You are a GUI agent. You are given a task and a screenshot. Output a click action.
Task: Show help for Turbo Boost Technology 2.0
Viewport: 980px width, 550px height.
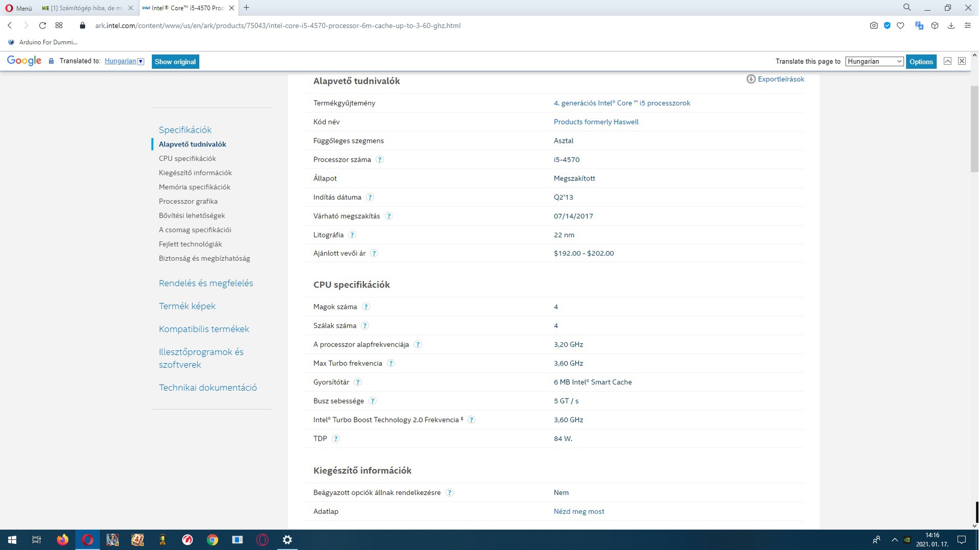click(x=472, y=420)
